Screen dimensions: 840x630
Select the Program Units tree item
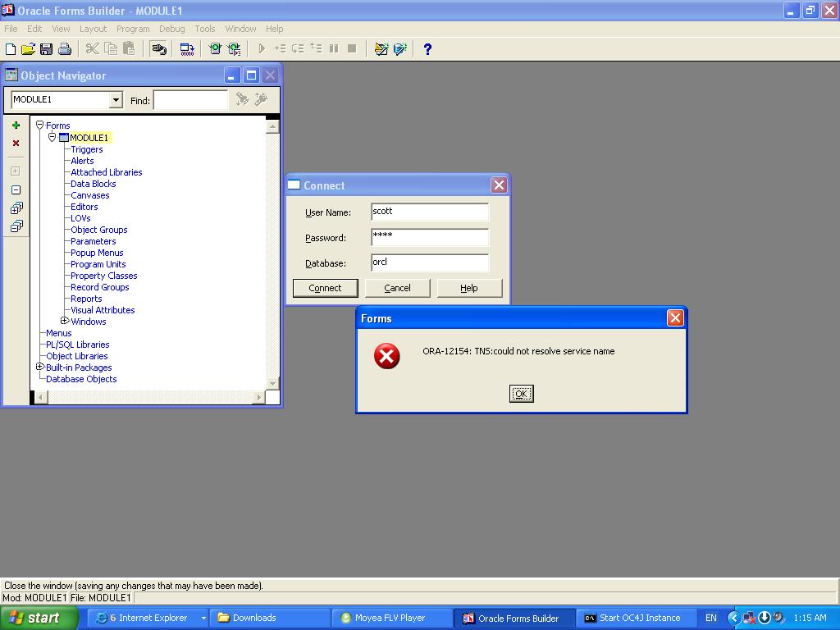pos(98,264)
